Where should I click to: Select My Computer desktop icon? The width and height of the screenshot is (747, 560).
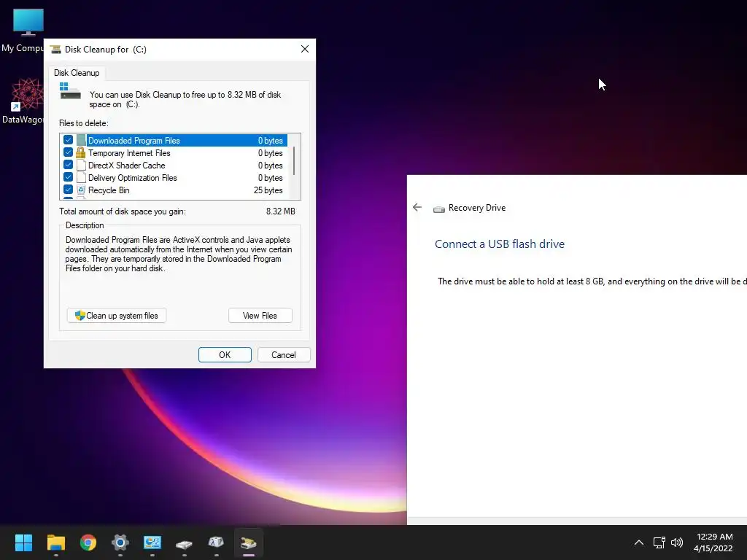coord(28,31)
